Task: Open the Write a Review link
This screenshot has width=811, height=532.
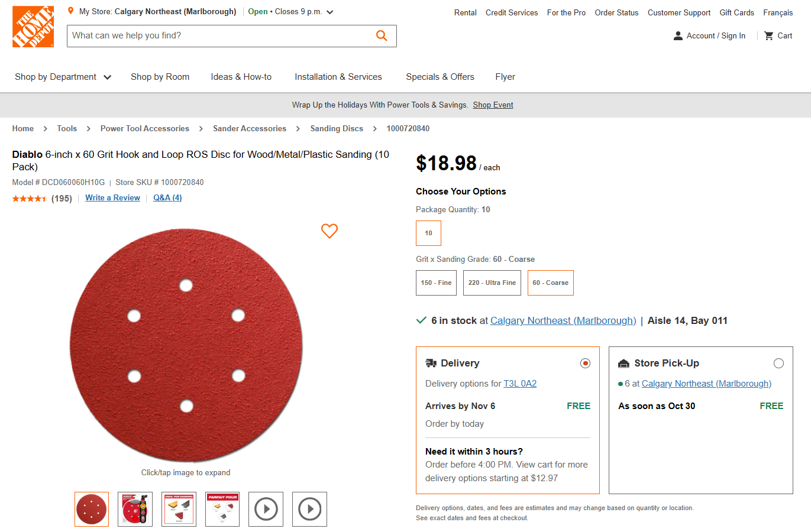Action: 112,197
